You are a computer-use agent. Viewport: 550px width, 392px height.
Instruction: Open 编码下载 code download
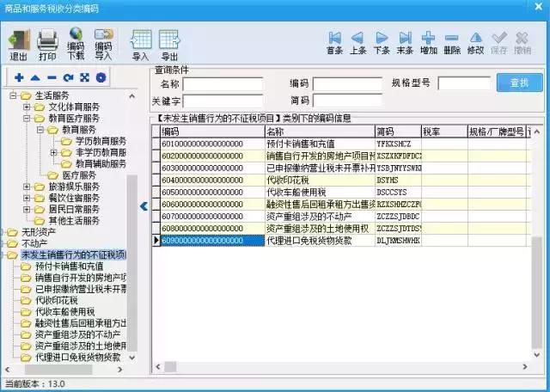(76, 45)
